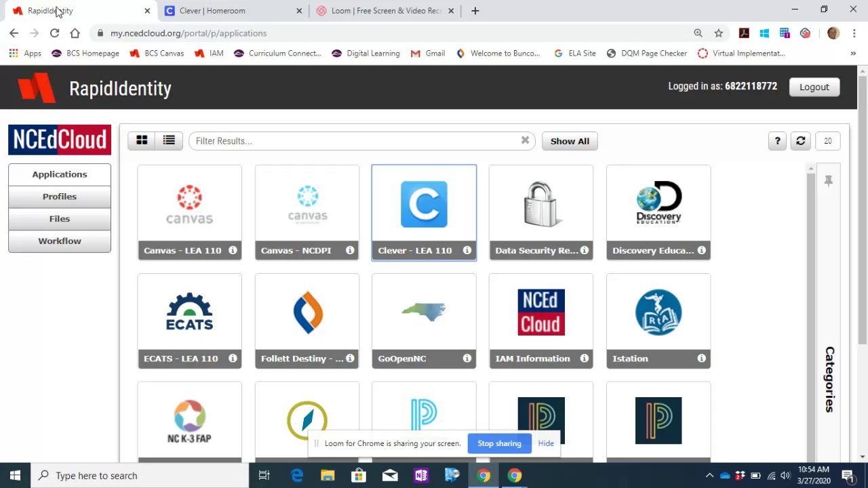Viewport: 868px width, 488px height.
Task: Clear the Filter Results field
Action: (525, 140)
